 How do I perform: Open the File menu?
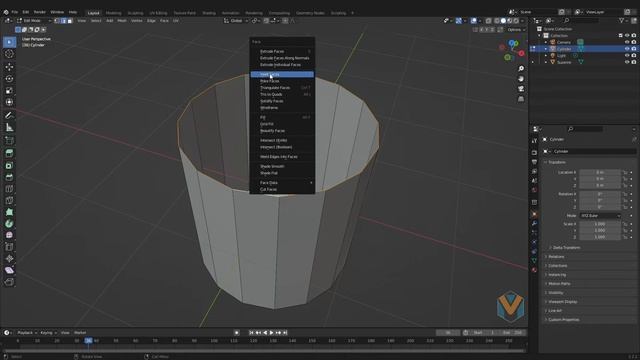[x=15, y=12]
